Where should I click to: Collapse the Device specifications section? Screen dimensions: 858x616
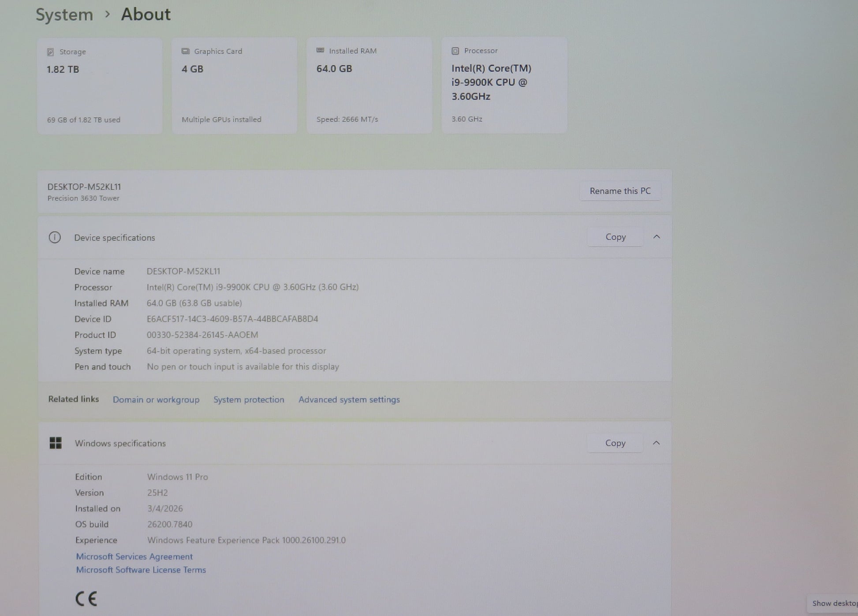pos(657,237)
